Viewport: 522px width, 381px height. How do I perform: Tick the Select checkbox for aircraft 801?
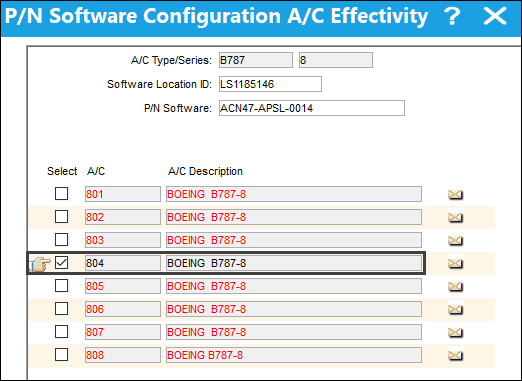click(62, 194)
